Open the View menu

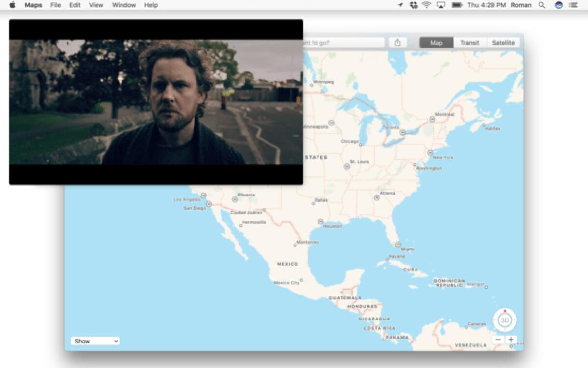(96, 5)
